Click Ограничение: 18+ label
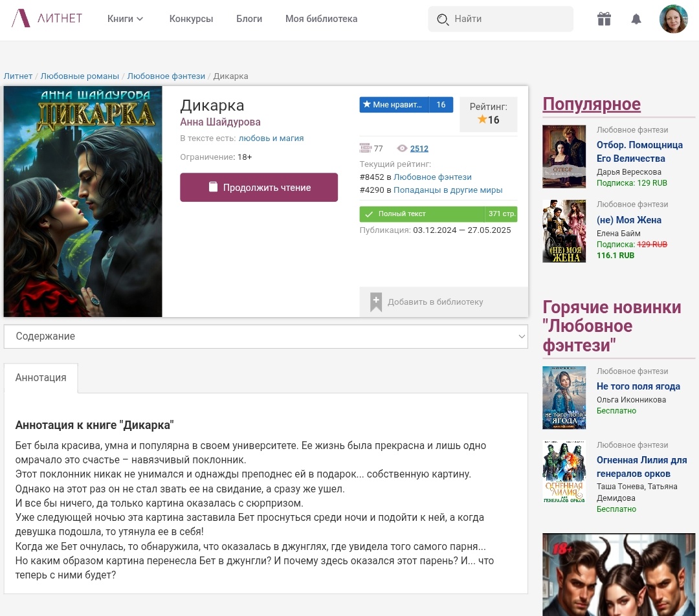The height and width of the screenshot is (616, 699). 216,157
